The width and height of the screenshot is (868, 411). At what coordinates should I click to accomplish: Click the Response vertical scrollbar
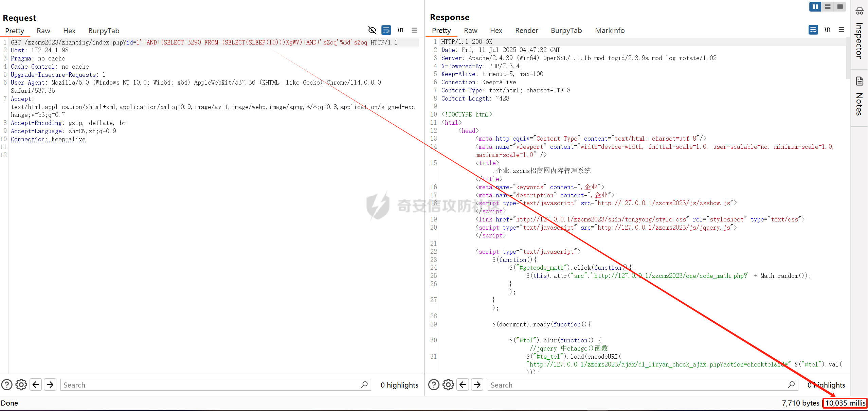point(848,58)
